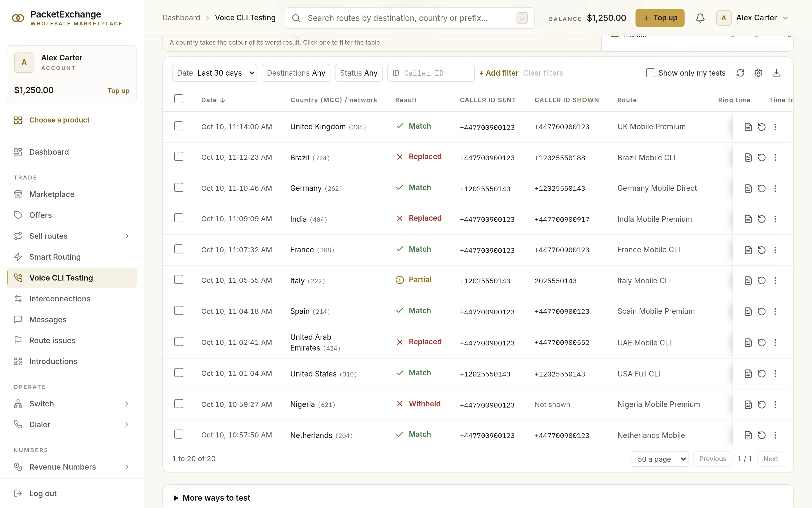Retest the Netherlands Mobile row
The image size is (812, 508).
pyautogui.click(x=762, y=435)
